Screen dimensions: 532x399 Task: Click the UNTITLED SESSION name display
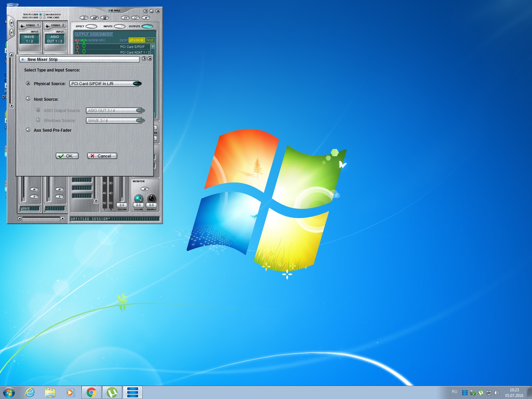pyautogui.click(x=115, y=219)
